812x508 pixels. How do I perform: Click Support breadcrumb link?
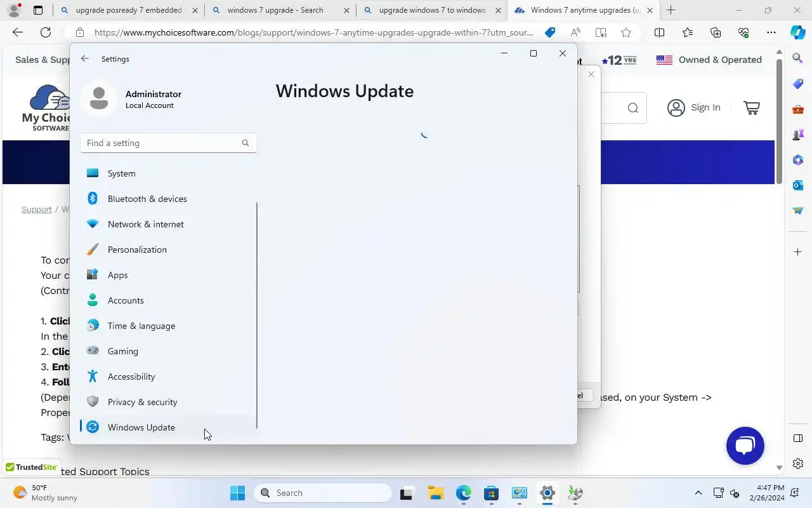37,210
